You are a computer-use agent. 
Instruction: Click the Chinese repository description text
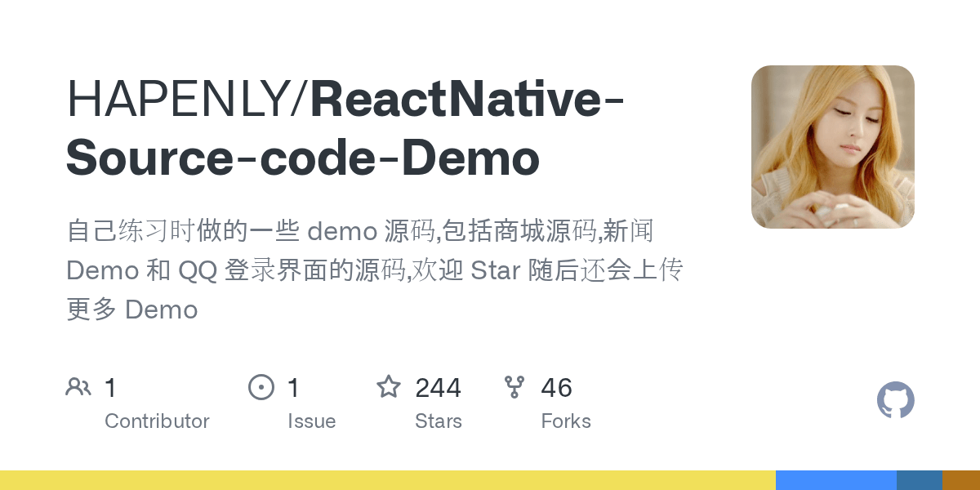(x=375, y=270)
